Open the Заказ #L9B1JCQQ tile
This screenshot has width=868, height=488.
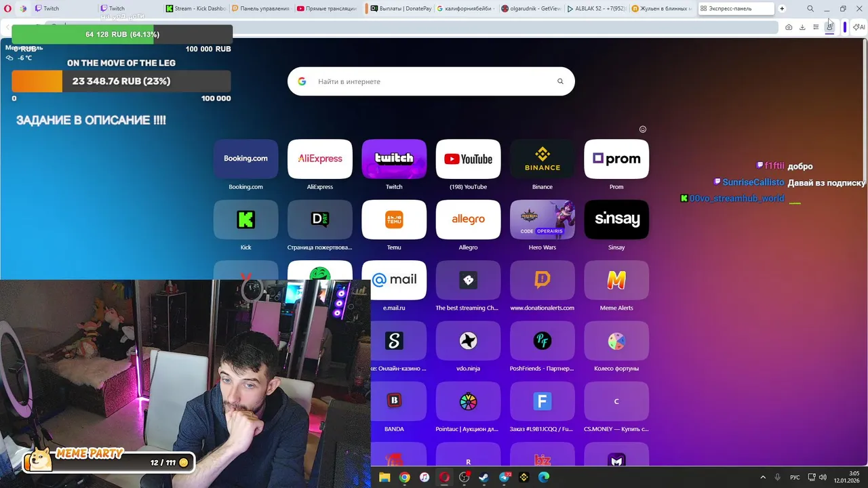(x=542, y=401)
